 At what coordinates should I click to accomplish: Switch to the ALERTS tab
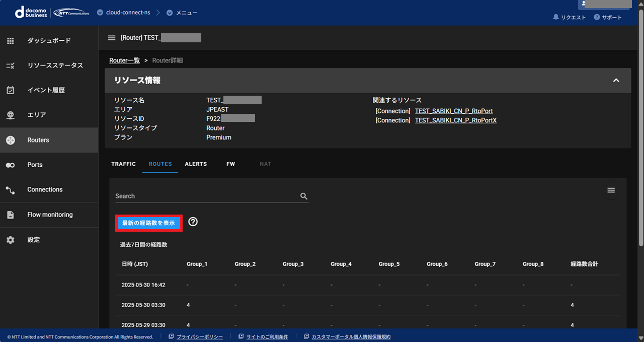(x=196, y=164)
